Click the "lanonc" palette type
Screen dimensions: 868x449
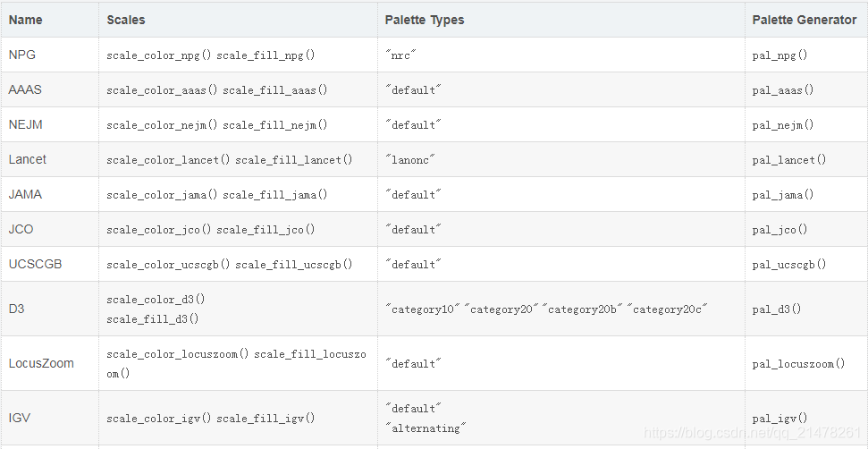410,160
